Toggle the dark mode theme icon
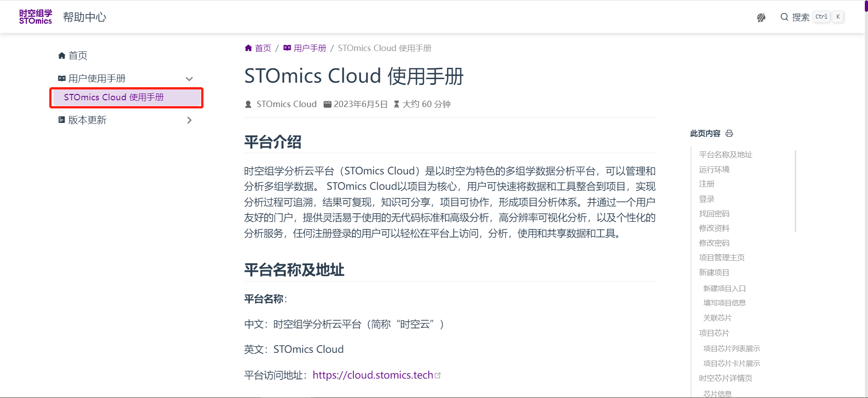Screen dimensions: 868x398 pos(761,17)
